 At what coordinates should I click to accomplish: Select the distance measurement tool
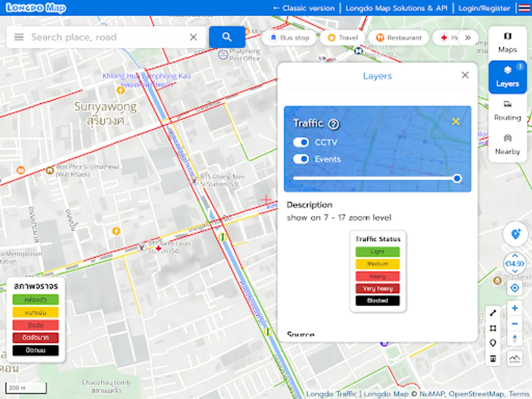click(493, 312)
